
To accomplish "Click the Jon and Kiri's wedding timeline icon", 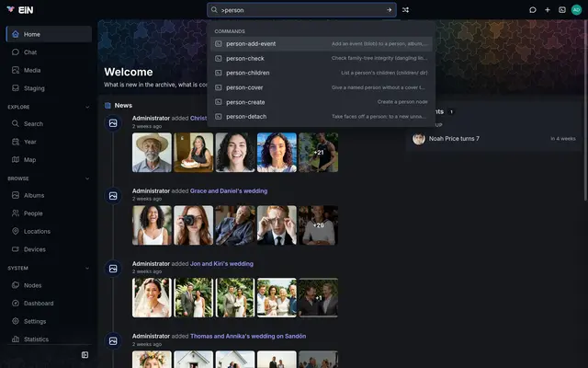I will click(113, 269).
